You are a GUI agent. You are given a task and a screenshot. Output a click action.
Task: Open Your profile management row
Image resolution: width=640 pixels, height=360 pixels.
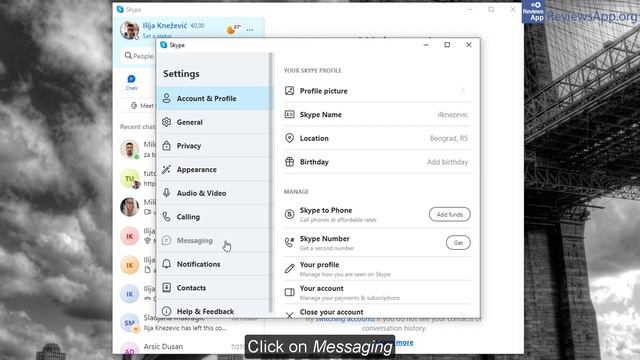click(x=377, y=269)
